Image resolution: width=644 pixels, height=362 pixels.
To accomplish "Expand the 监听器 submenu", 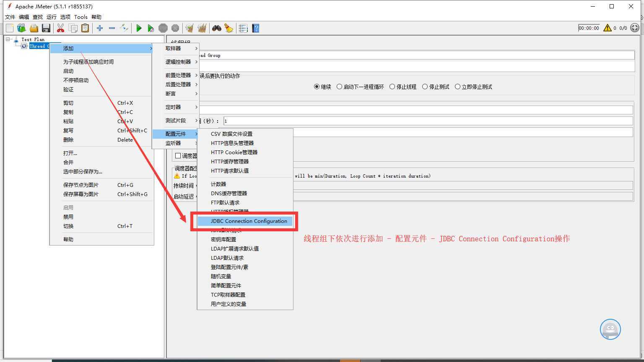I will [175, 143].
